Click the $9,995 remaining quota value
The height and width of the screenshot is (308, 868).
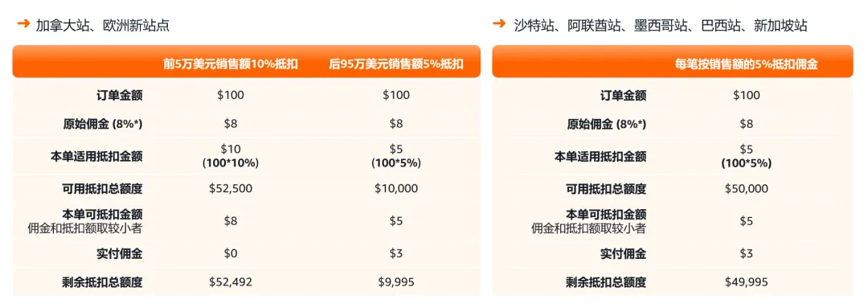396,282
